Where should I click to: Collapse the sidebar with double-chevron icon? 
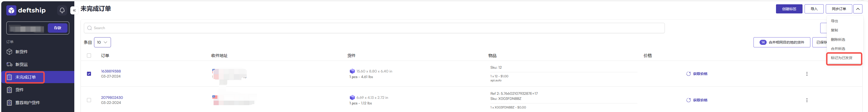(x=75, y=10)
